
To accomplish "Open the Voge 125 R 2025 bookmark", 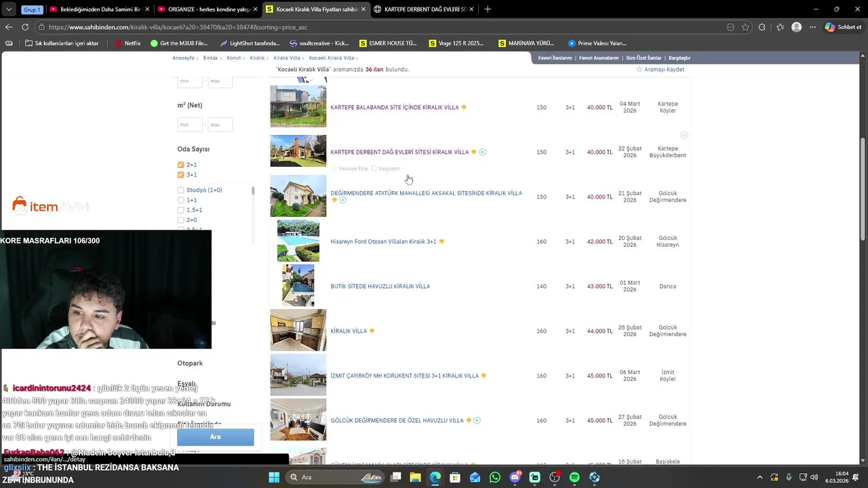I will tap(456, 43).
